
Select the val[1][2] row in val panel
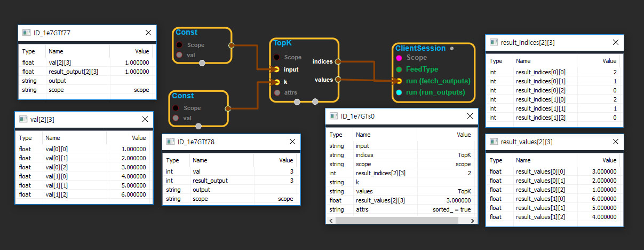pos(83,194)
